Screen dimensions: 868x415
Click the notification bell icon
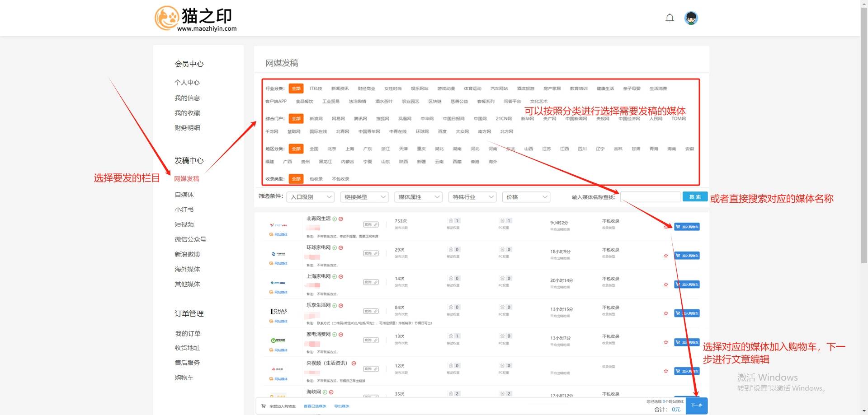(x=670, y=18)
